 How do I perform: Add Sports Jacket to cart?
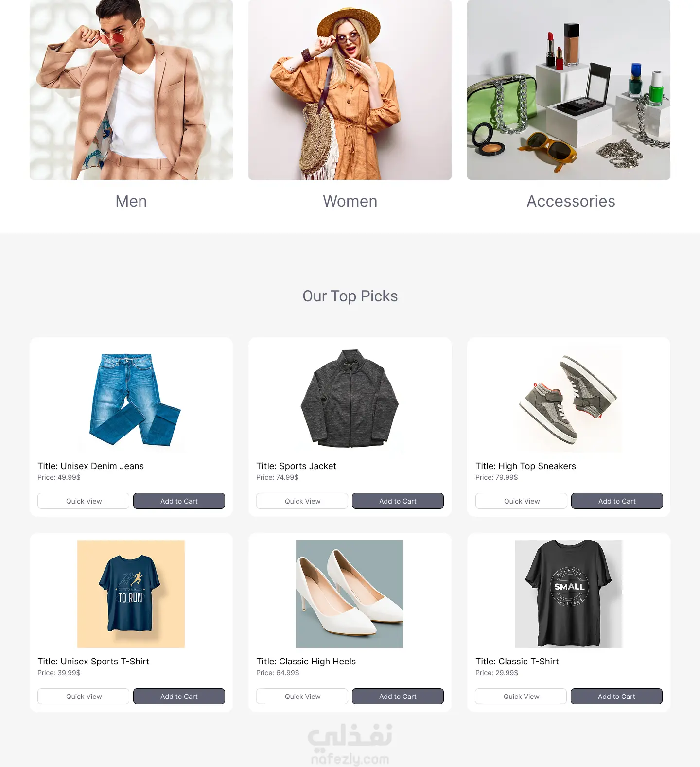[x=398, y=501]
